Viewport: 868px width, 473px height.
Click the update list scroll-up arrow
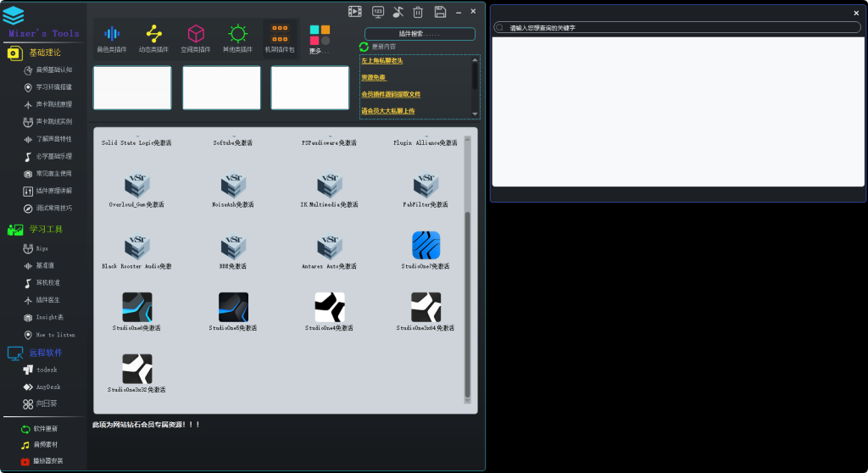tap(475, 60)
